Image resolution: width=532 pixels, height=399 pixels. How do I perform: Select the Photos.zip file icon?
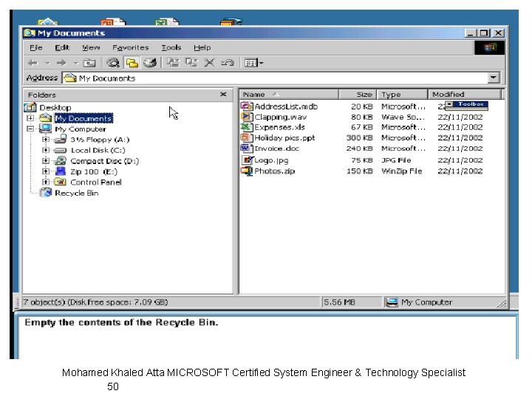[x=247, y=171]
